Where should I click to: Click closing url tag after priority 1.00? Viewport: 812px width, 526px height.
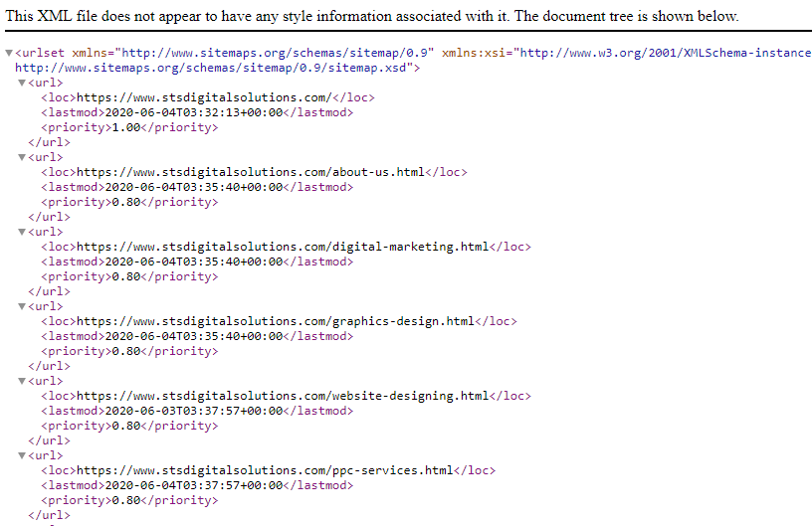[49, 142]
